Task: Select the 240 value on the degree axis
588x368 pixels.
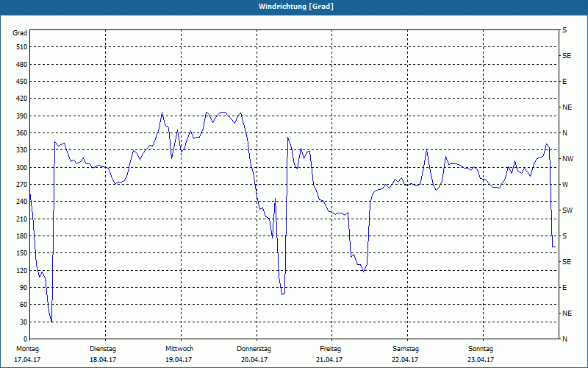Action: (22, 202)
